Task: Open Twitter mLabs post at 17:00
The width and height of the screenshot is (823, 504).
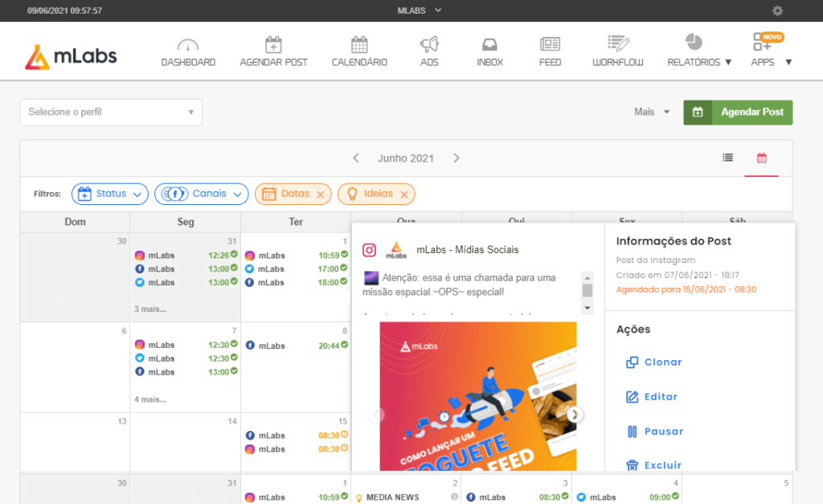Action: click(296, 268)
